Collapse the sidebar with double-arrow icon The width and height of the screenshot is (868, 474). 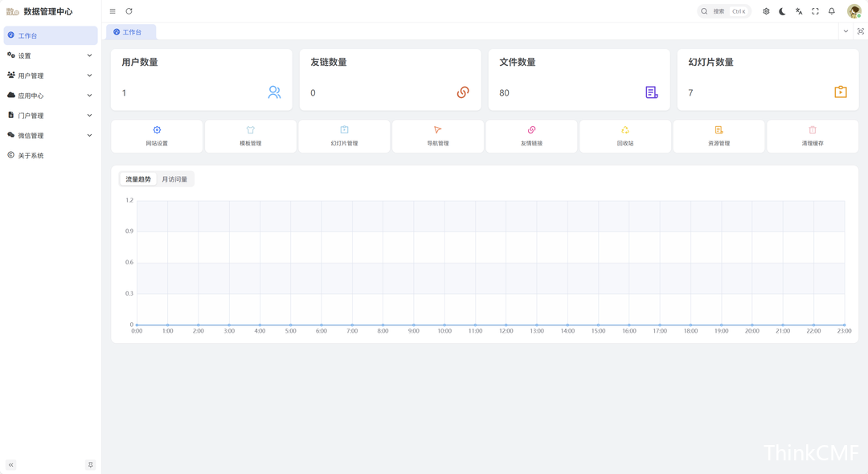pos(11,465)
